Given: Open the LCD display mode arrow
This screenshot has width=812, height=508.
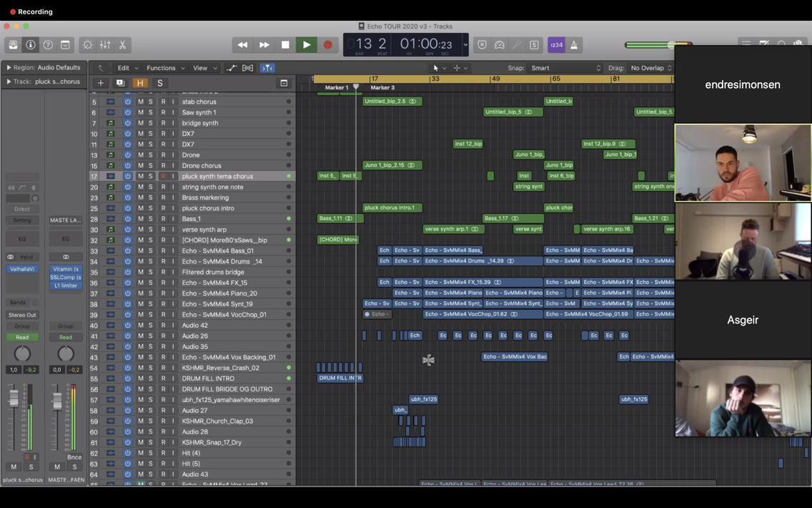Looking at the screenshot, I should [465, 45].
